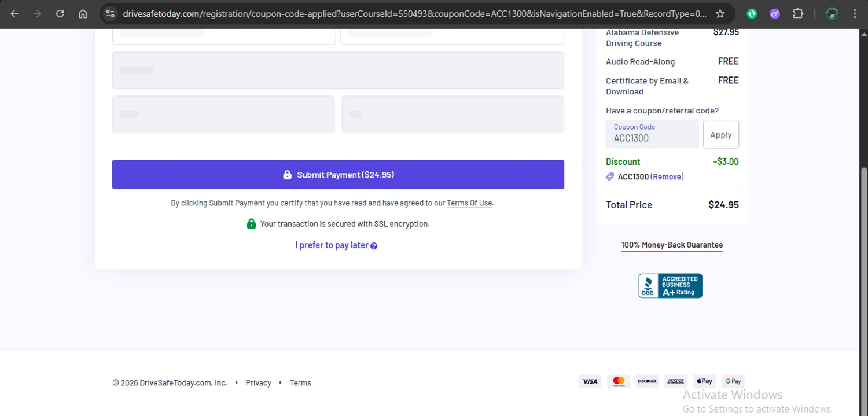The width and height of the screenshot is (868, 416).
Task: Click the Mastercard logo
Action: click(619, 381)
